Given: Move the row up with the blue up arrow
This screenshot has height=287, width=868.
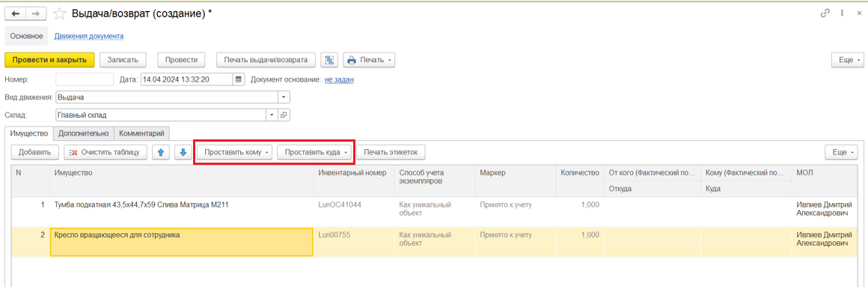Looking at the screenshot, I should (161, 152).
